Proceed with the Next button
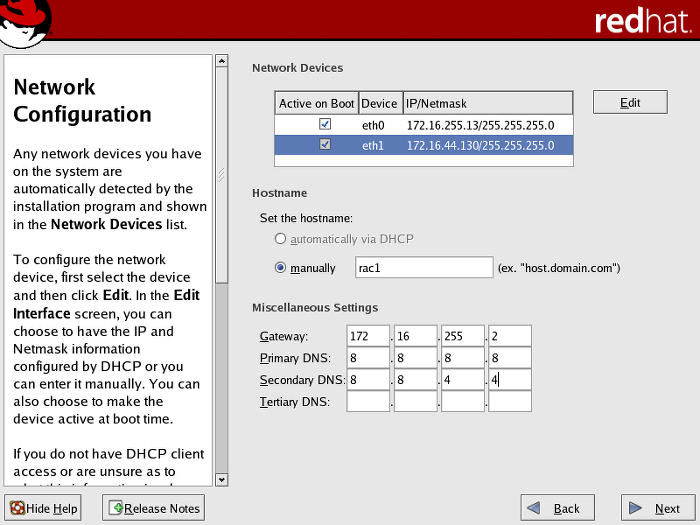 point(658,508)
